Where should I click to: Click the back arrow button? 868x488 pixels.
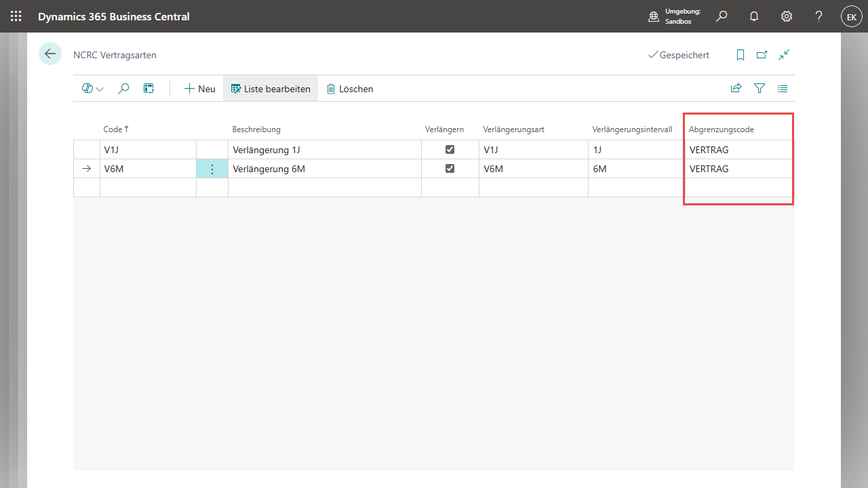50,54
